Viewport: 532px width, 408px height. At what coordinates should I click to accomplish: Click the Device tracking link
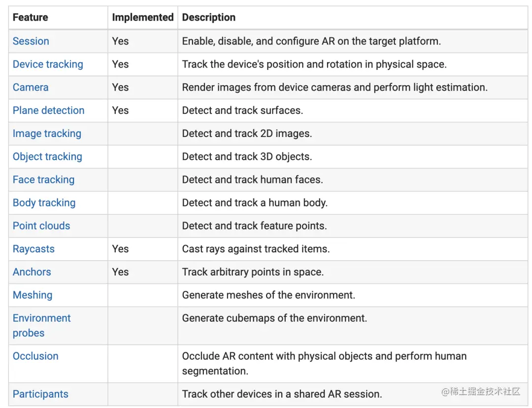coord(48,65)
